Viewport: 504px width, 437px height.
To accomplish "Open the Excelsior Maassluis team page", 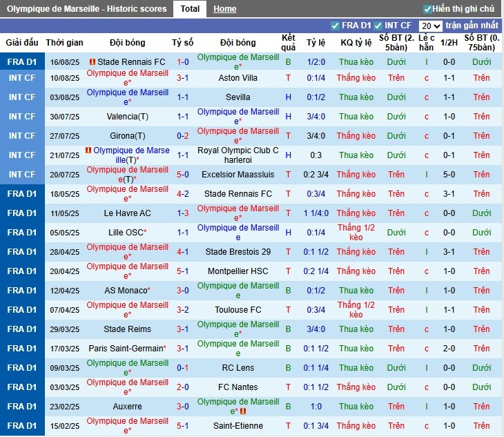I will (238, 175).
